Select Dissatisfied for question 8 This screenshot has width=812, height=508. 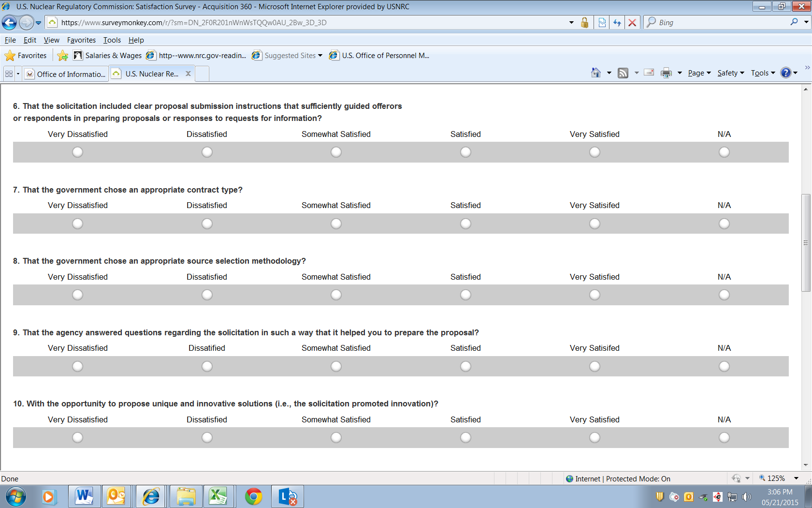[x=207, y=295]
